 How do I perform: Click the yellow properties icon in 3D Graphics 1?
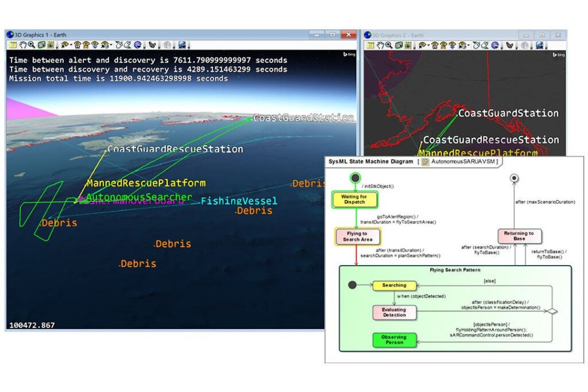click(x=13, y=45)
